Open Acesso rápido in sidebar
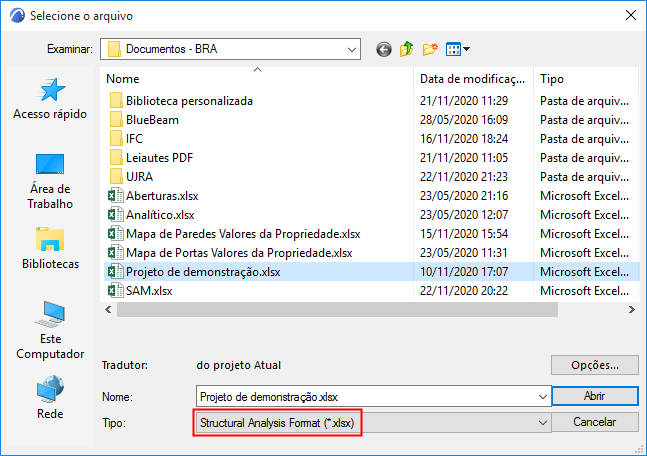Image resolution: width=647 pixels, height=456 pixels. pyautogui.click(x=50, y=99)
